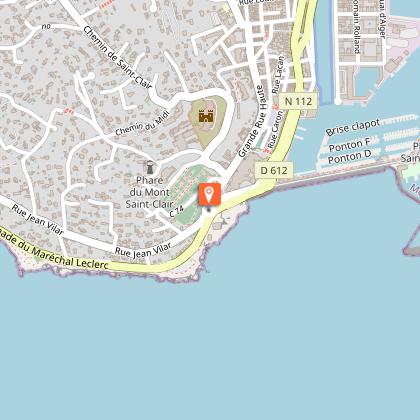Click Rue Jean Vilar label near coast road
This screenshot has width=420, height=420.
point(143,250)
